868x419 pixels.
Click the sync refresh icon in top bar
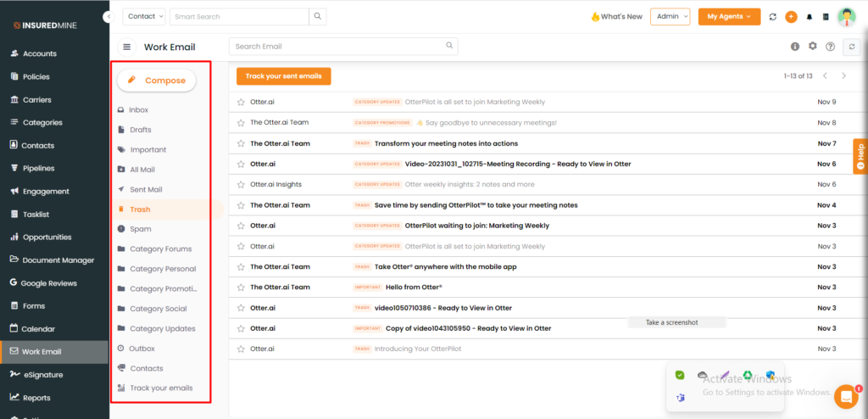tap(773, 17)
